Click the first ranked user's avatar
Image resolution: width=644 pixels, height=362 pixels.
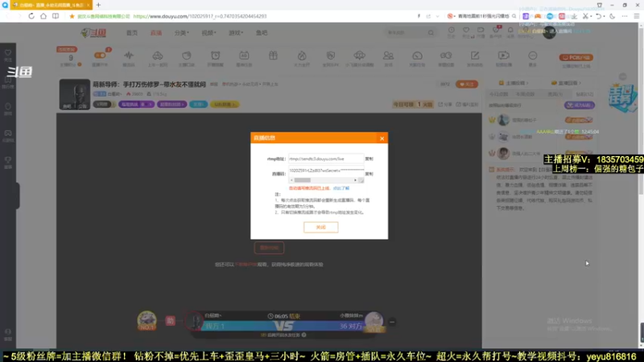click(503, 120)
